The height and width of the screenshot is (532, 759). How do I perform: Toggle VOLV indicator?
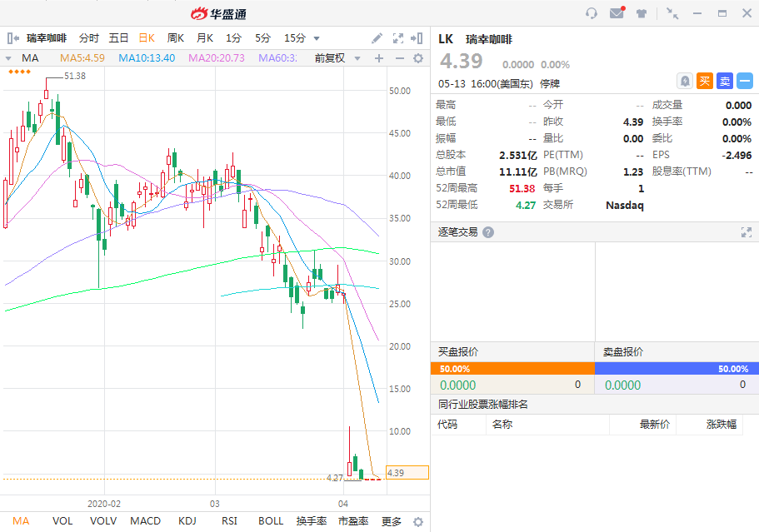[103, 521]
